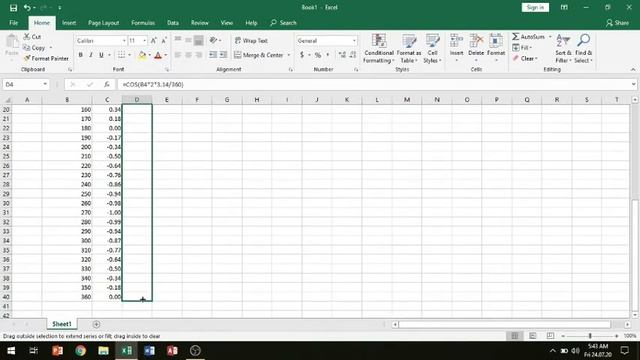Apply percent style

click(318, 55)
